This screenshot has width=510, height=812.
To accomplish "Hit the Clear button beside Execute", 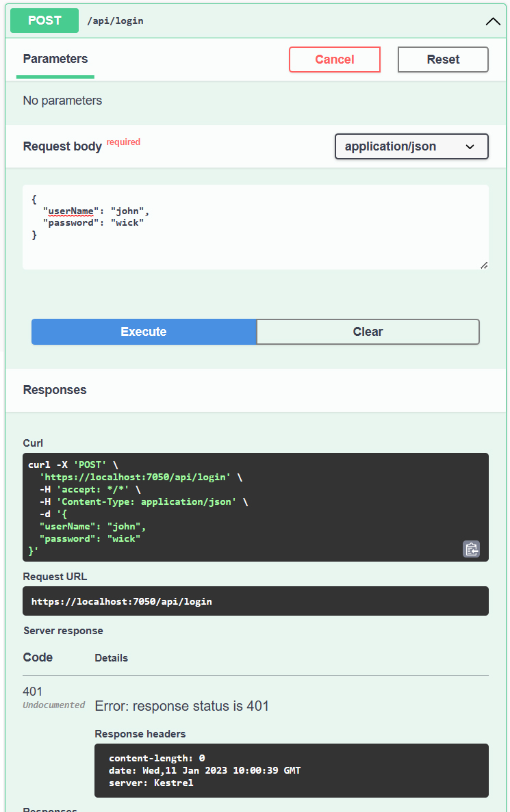I will (x=368, y=332).
